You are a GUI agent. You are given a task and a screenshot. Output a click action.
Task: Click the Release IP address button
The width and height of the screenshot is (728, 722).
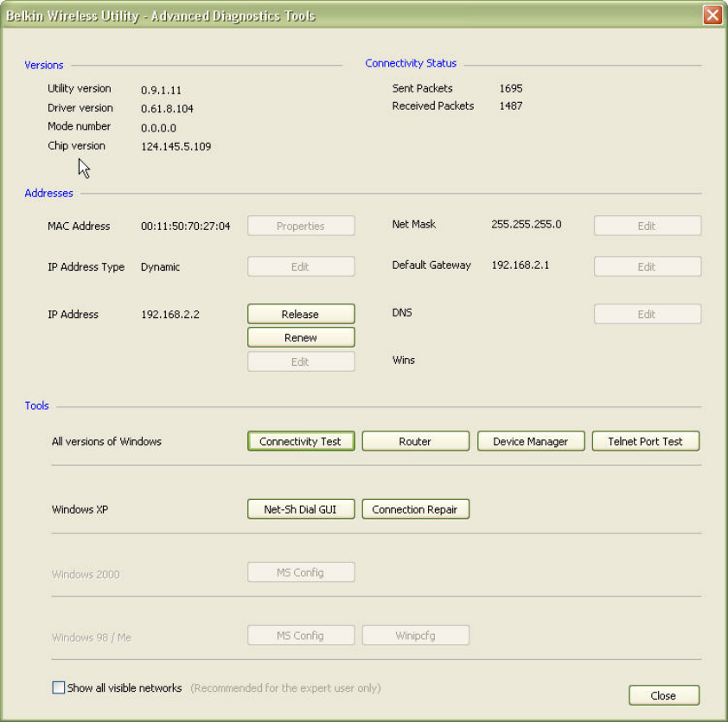[301, 314]
